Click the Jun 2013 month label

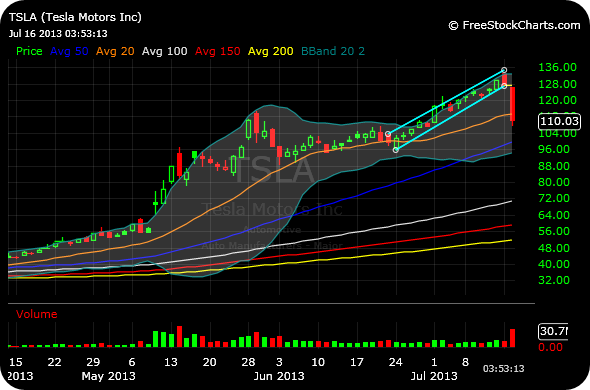click(x=279, y=376)
